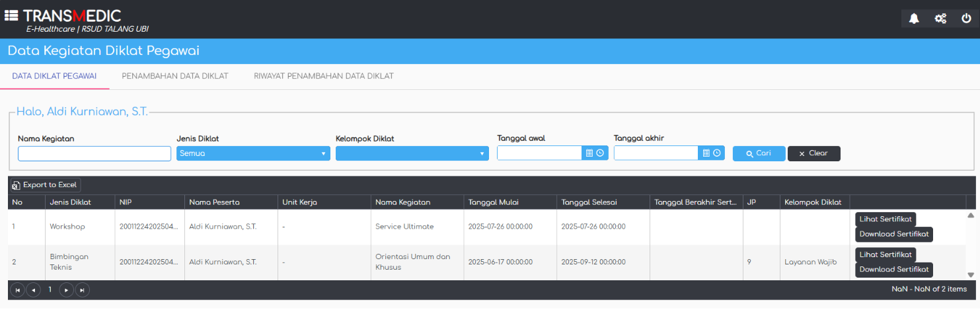980x314 pixels.
Task: Focus the Nama Kegiatan input field
Action: [x=94, y=153]
